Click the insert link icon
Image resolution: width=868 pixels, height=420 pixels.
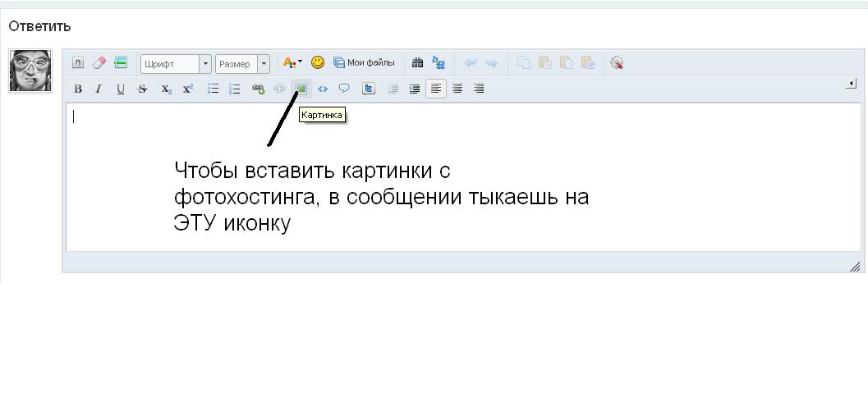[258, 89]
